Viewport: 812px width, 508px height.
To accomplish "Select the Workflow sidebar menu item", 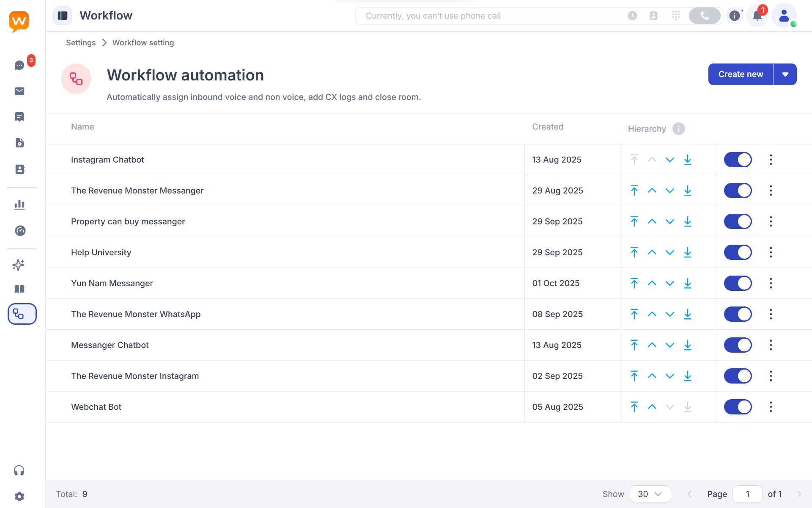I will [22, 314].
